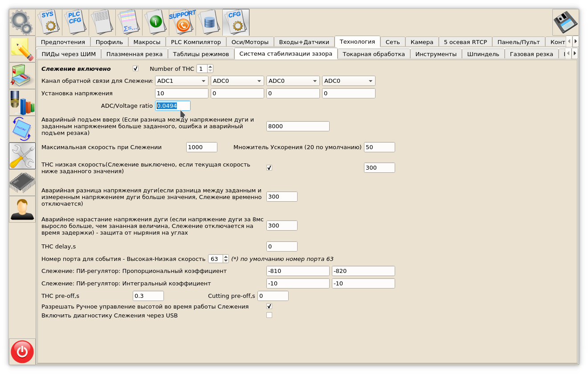Click the Аварийная разница напряжения дуги field
Screen dimensions: 588x374
pos(282,196)
